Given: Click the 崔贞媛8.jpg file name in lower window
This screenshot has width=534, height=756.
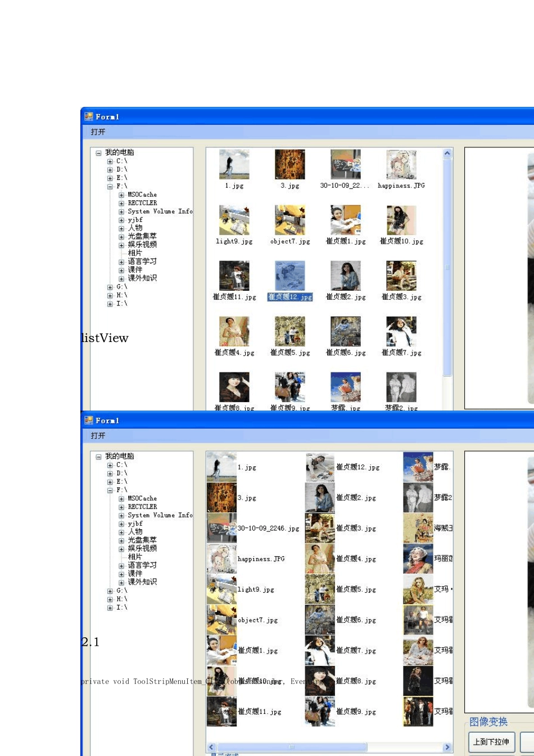Looking at the screenshot, I should point(356,681).
